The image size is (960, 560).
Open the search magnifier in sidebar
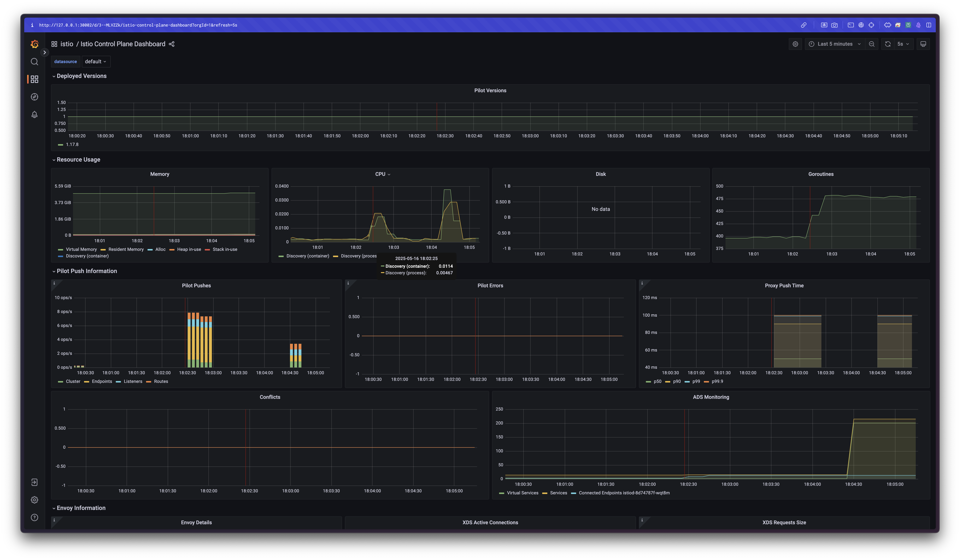[x=34, y=62]
